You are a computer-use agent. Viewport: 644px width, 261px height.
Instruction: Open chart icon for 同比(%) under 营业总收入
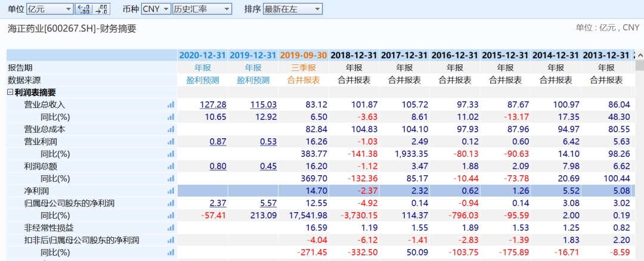click(171, 117)
